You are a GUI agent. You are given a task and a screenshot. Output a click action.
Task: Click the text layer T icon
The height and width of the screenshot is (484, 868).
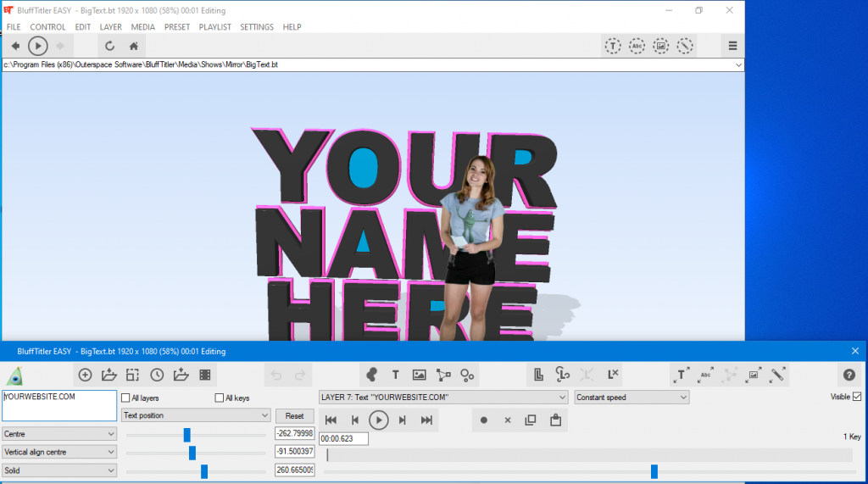click(395, 375)
